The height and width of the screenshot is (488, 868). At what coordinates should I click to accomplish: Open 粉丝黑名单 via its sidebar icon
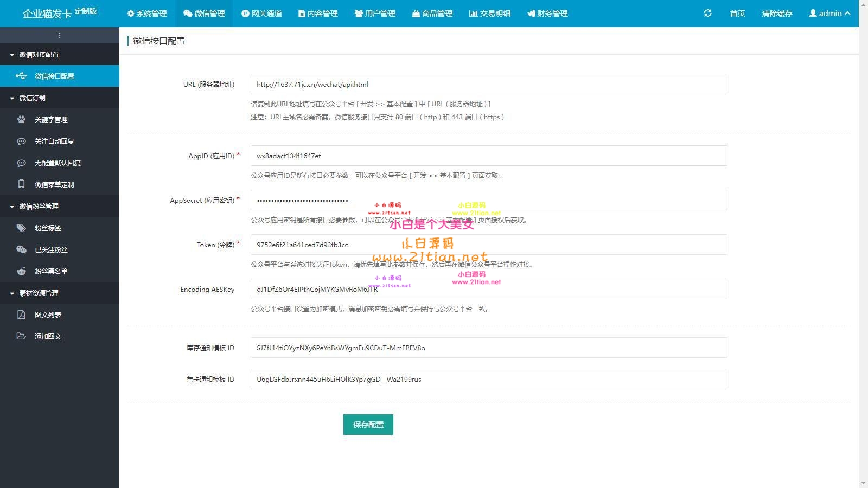pyautogui.click(x=21, y=271)
